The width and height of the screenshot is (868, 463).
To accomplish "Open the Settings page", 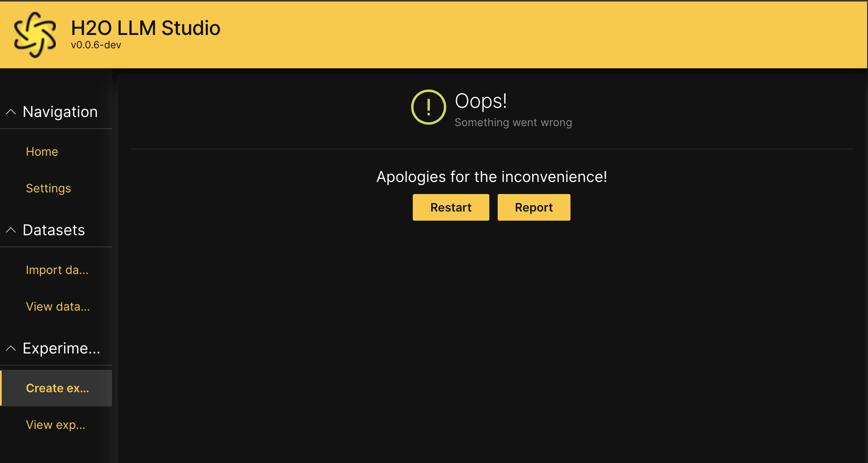I will point(48,188).
